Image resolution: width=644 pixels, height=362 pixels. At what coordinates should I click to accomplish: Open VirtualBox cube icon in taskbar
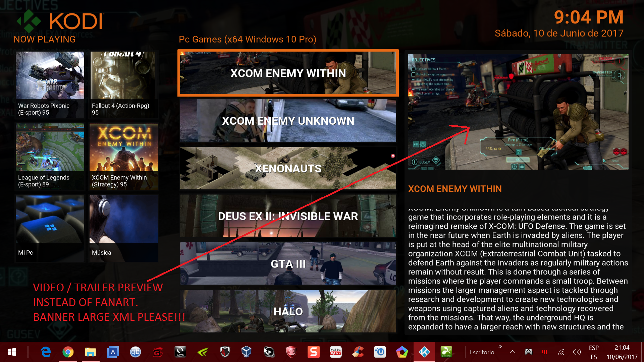click(x=247, y=352)
